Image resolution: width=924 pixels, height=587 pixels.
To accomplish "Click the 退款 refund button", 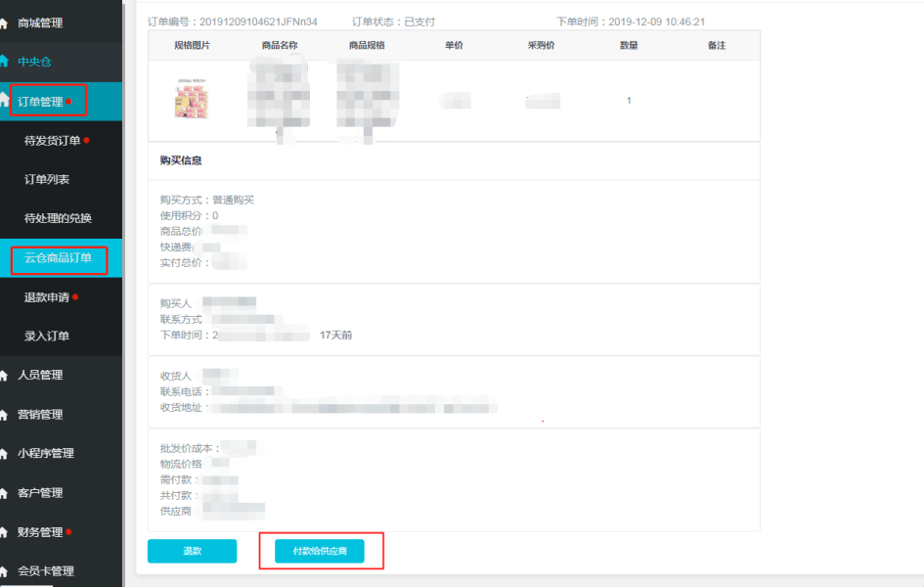I will (x=192, y=552).
